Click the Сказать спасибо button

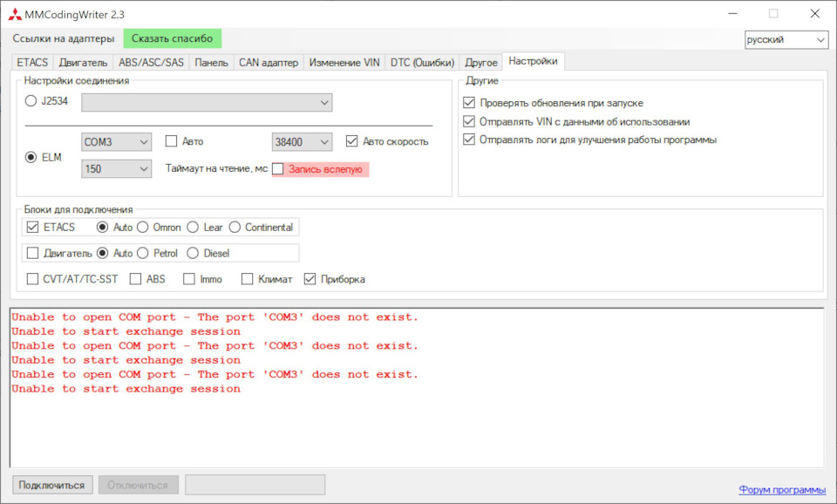172,38
